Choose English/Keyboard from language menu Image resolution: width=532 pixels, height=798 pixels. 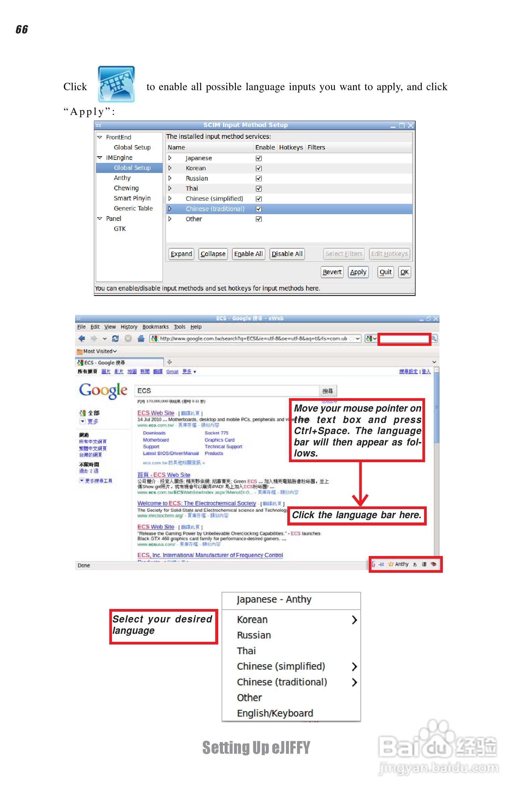[291, 714]
